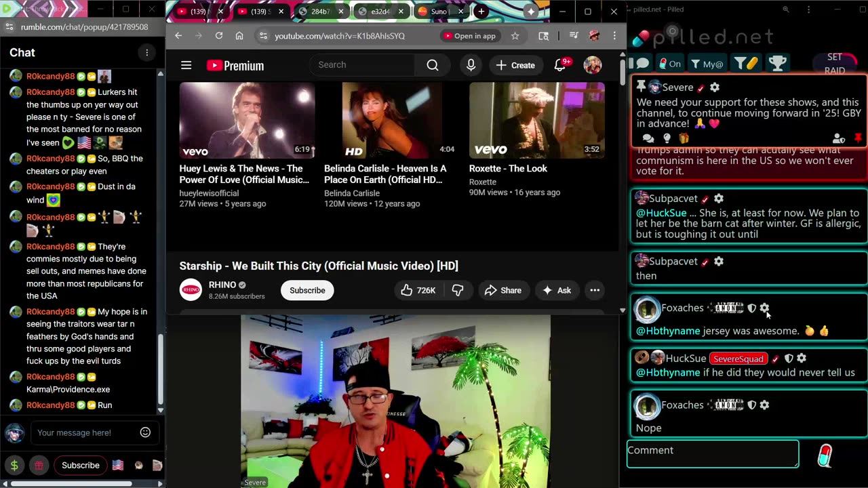Screen dimensions: 868x488
Task: Open the Pilled trophy leaderboard
Action: (777, 64)
